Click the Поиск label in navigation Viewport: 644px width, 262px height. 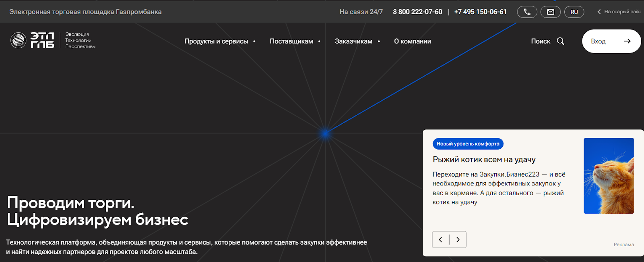(x=540, y=41)
